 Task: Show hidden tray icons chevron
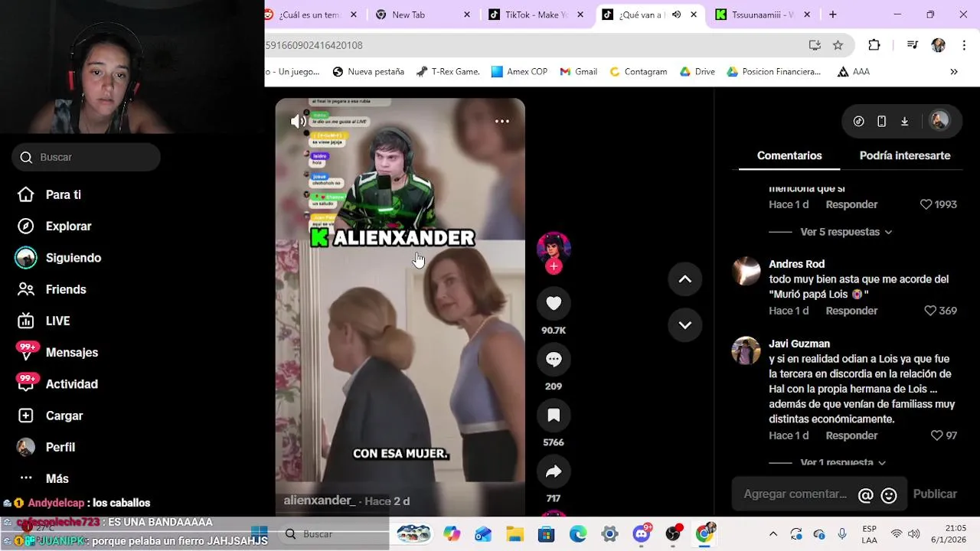pos(773,534)
